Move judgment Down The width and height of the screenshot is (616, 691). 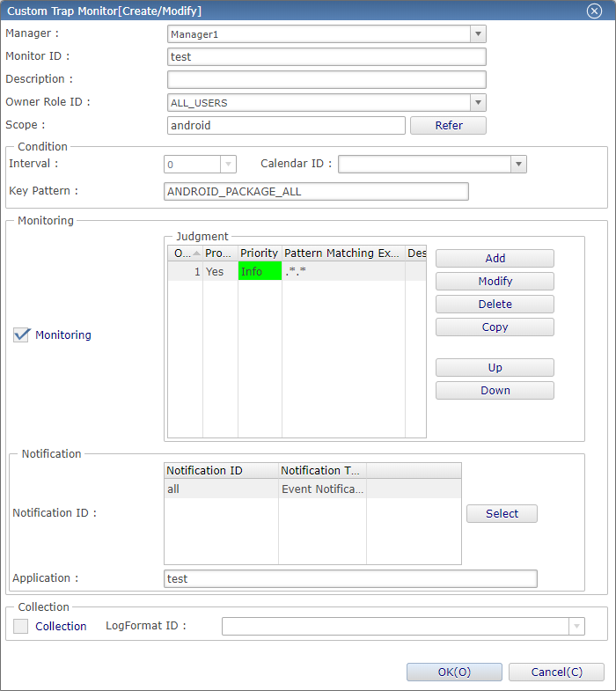click(495, 391)
